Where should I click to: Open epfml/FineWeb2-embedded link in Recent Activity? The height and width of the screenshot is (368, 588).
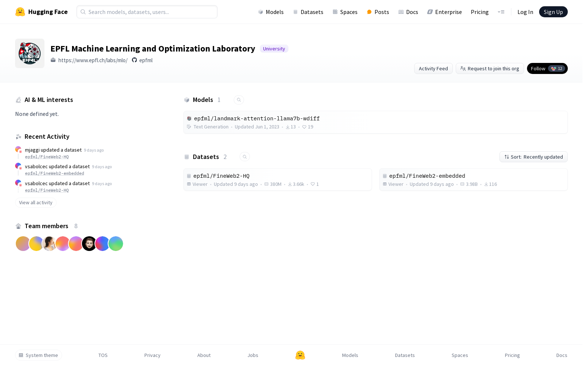coord(54,173)
